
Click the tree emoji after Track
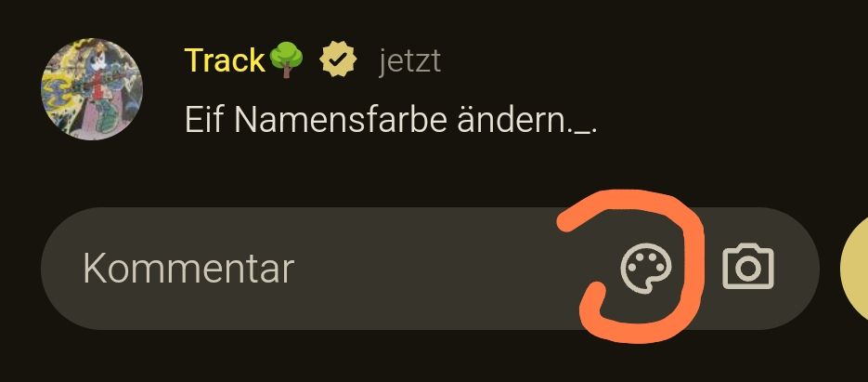[x=286, y=61]
